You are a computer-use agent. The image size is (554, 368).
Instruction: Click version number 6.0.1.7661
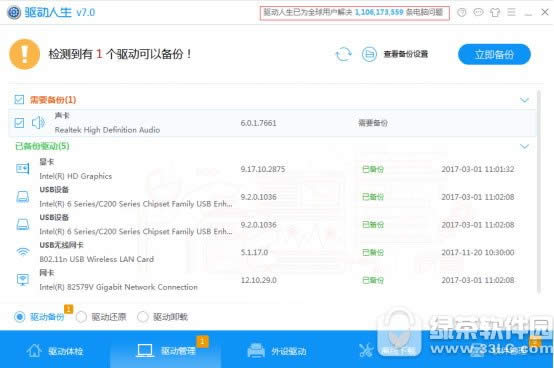tap(258, 123)
